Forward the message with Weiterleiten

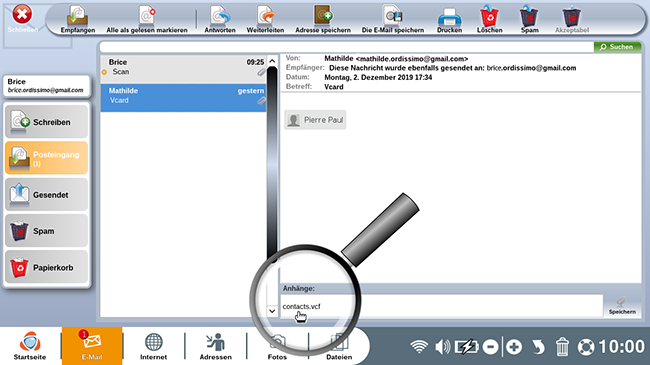[265, 19]
